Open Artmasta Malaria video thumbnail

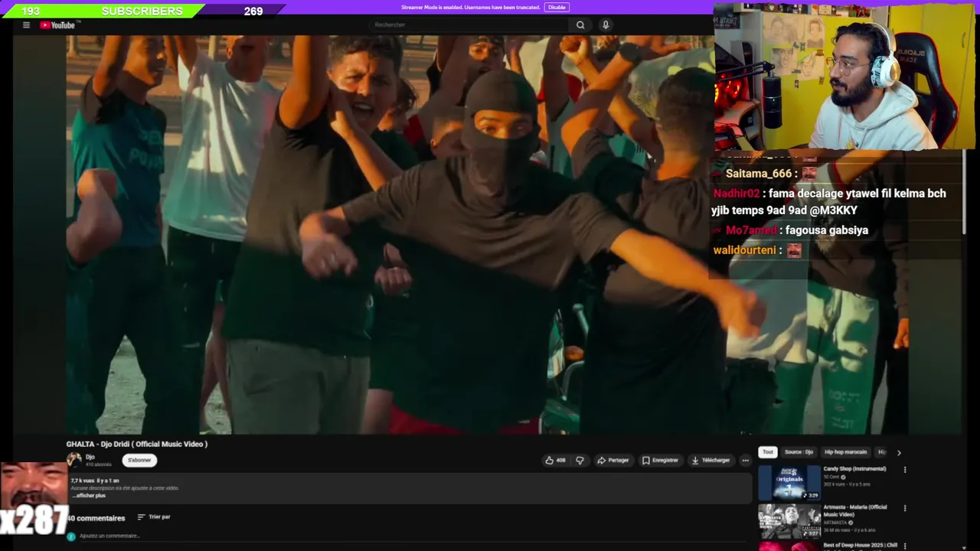click(x=789, y=521)
